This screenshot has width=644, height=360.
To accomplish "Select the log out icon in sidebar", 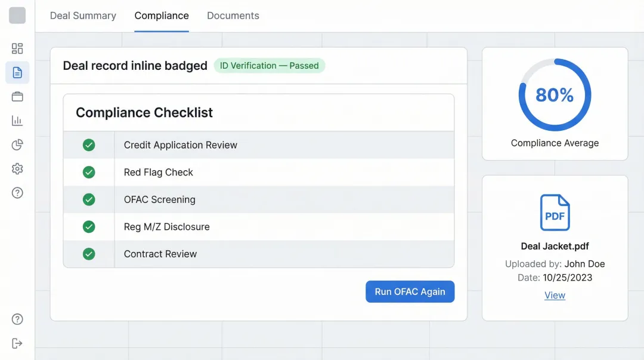I will coord(17,343).
